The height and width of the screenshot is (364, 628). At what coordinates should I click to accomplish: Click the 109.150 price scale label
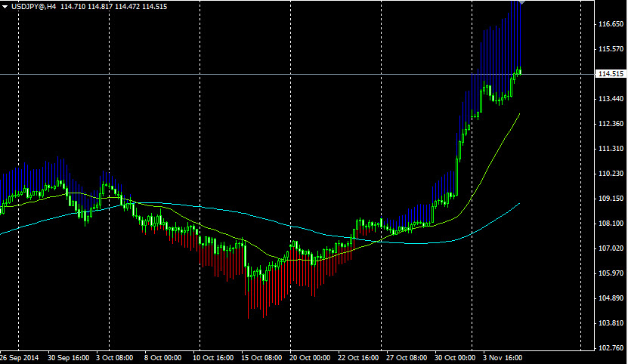point(611,198)
